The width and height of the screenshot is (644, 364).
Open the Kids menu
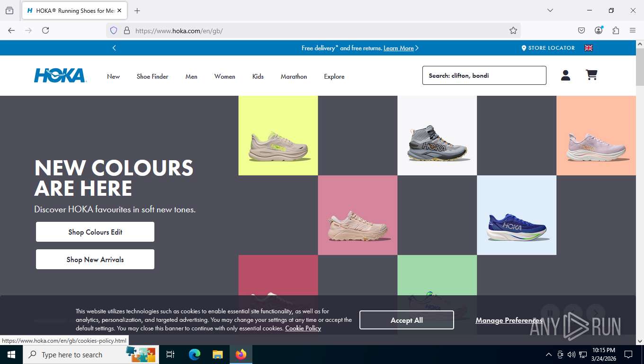[258, 76]
